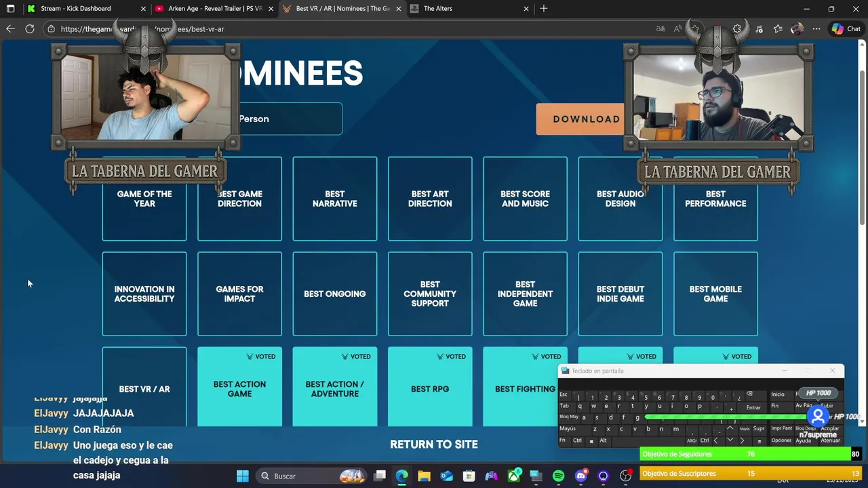
Task: Open the Best Art Direction category tile
Action: [x=430, y=199]
